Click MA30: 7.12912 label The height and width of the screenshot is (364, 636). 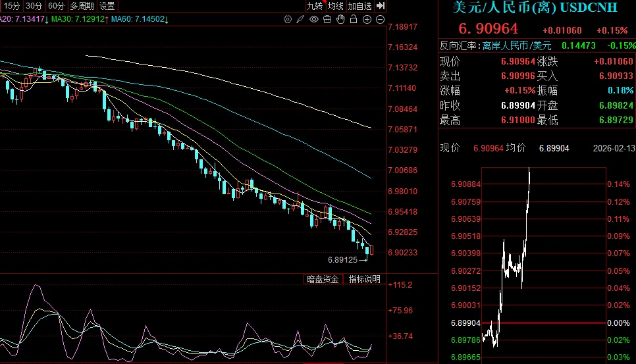(x=80, y=19)
